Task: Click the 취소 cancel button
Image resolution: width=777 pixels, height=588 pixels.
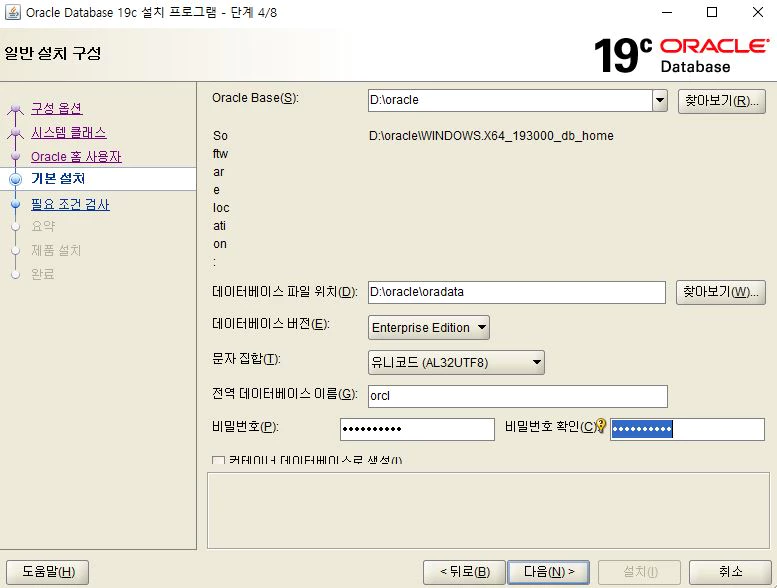Action: click(730, 572)
